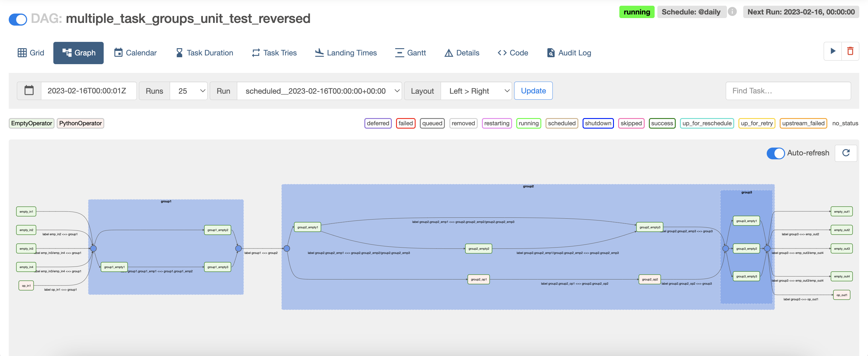Viewport: 868px width, 356px height.
Task: Click the Find Task search field
Action: coord(788,91)
